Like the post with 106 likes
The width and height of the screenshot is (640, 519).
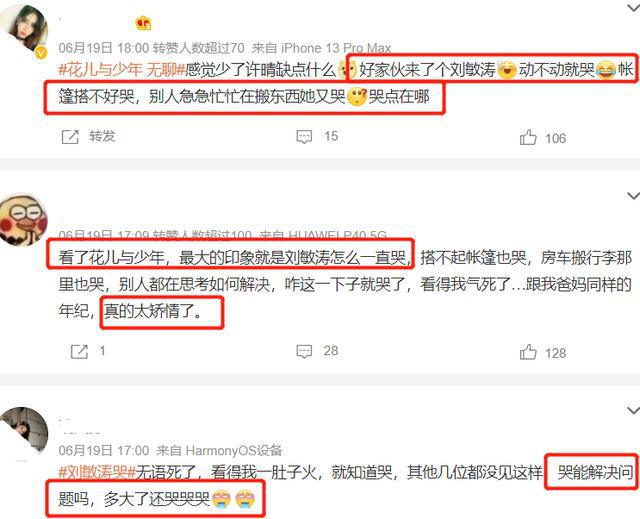[528, 138]
